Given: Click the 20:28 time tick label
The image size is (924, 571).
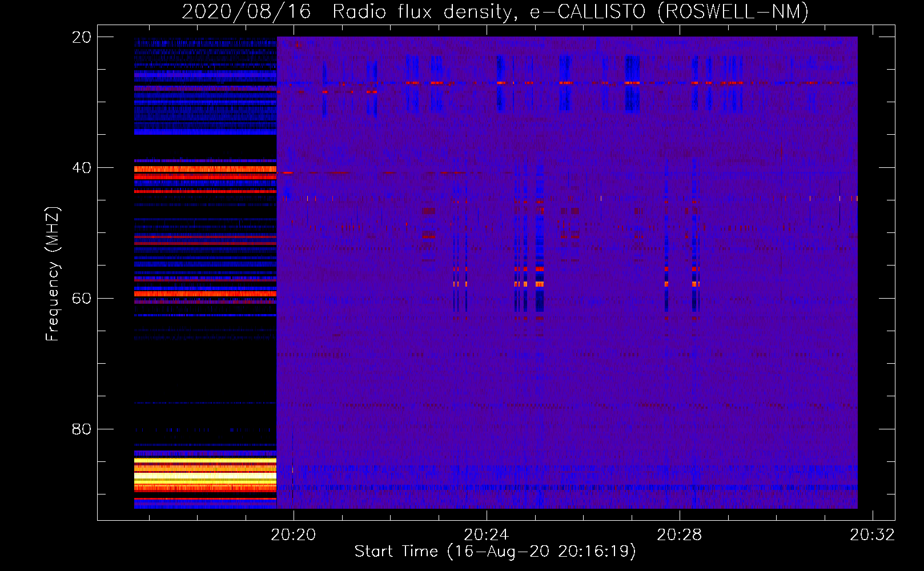Looking at the screenshot, I should pyautogui.click(x=680, y=535).
